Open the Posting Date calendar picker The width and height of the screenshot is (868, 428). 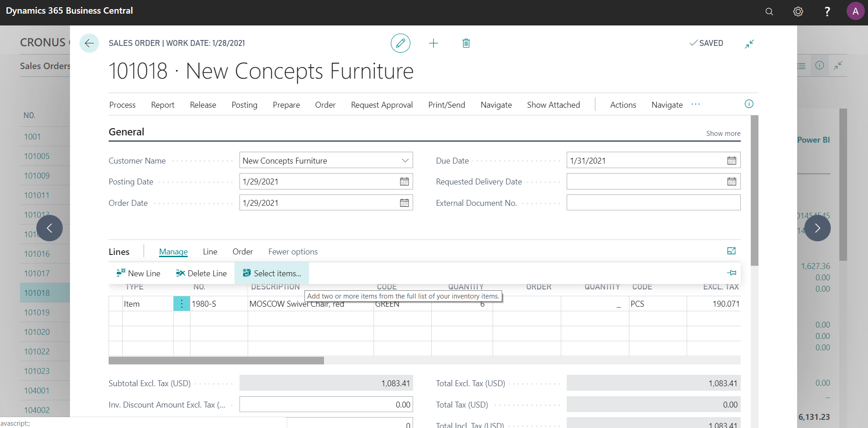point(404,182)
